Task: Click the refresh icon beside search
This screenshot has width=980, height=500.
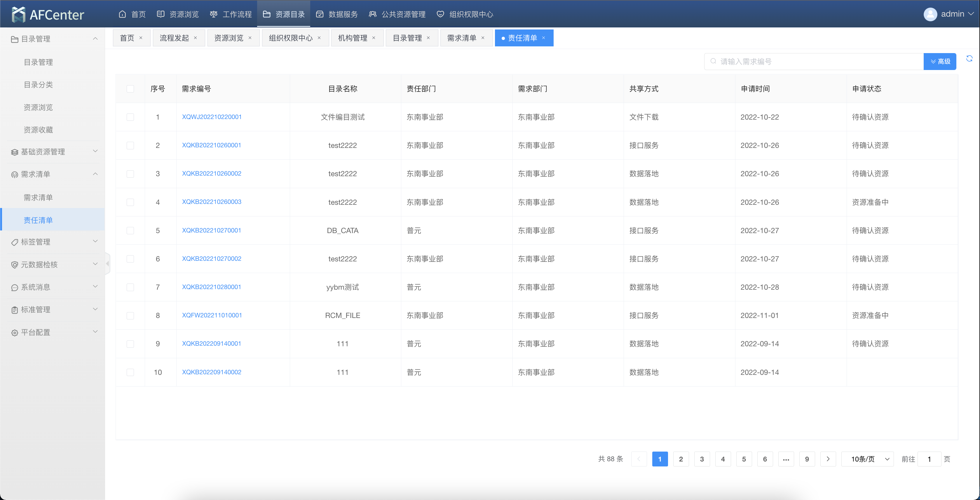Action: [x=969, y=59]
